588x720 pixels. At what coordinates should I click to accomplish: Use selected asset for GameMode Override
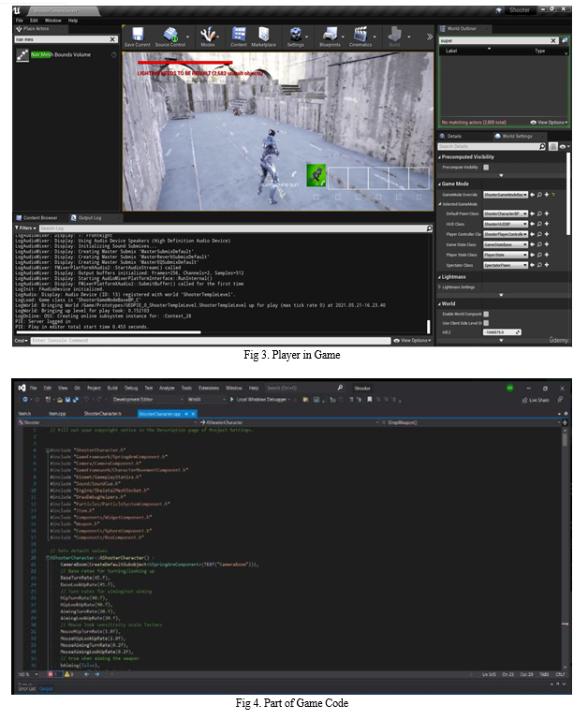pos(533,195)
